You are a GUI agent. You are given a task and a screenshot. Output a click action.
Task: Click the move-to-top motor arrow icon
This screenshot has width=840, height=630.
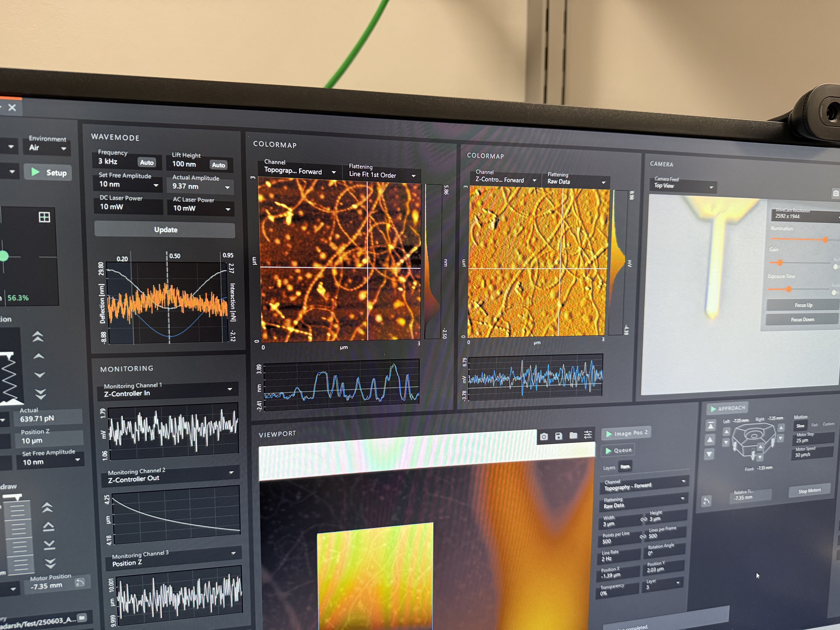tap(710, 425)
